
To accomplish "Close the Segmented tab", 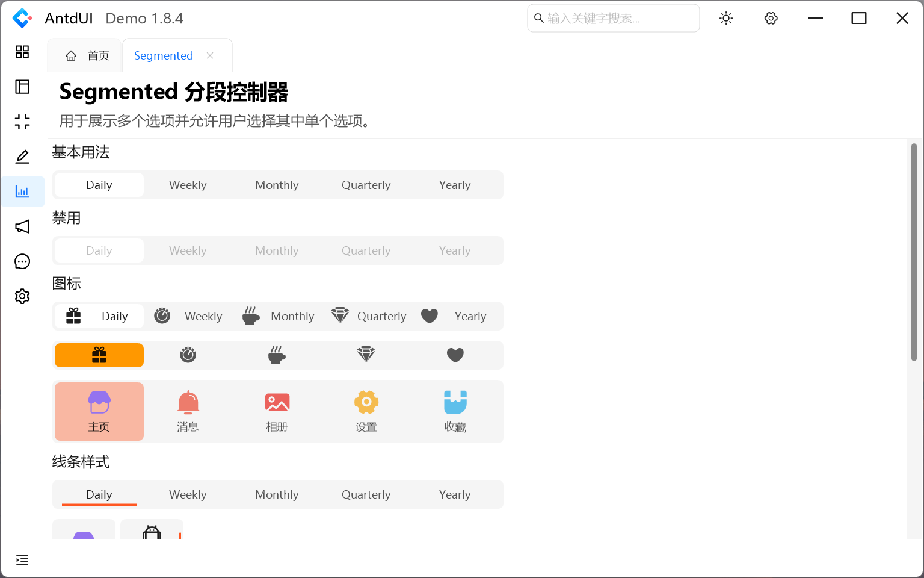I will click(x=210, y=56).
